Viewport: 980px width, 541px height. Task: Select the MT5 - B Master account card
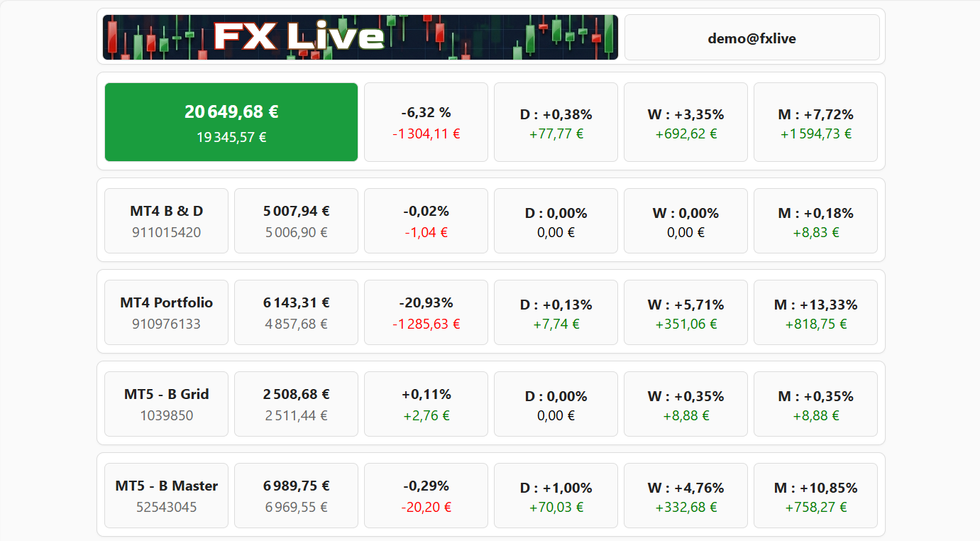165,495
